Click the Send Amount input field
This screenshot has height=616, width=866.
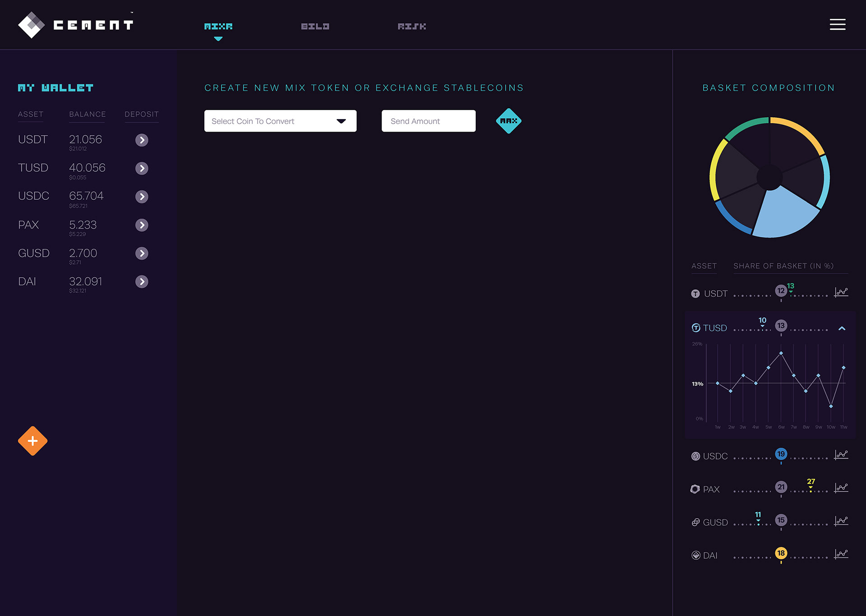[428, 121]
